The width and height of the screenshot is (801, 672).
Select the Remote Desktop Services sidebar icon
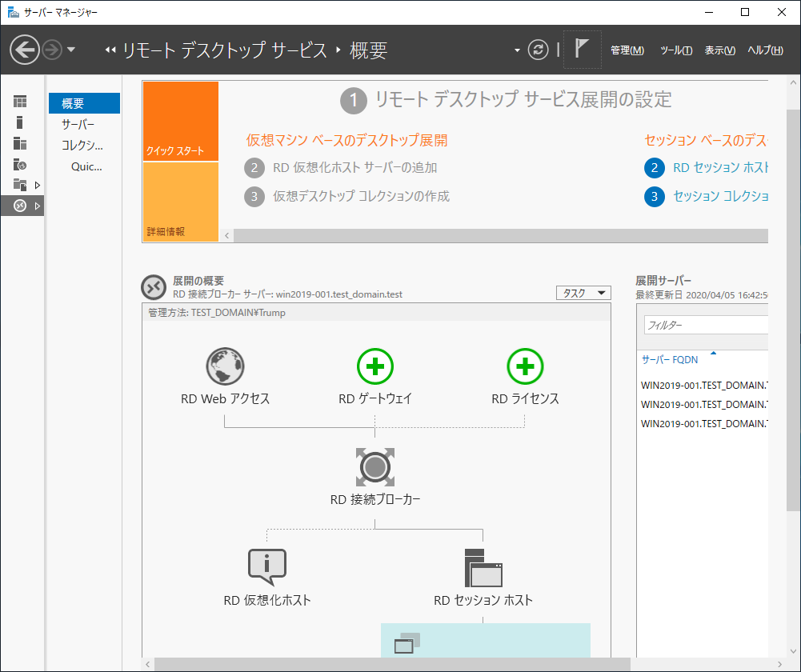click(20, 206)
